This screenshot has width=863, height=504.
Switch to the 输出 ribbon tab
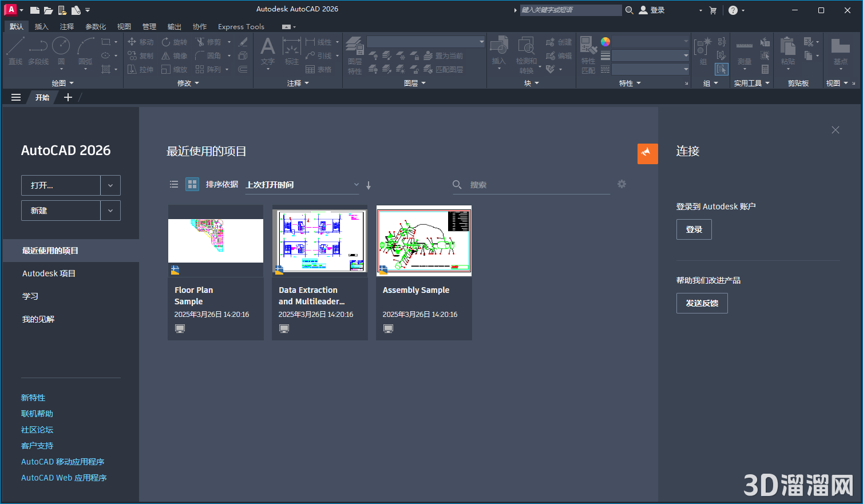pos(175,27)
